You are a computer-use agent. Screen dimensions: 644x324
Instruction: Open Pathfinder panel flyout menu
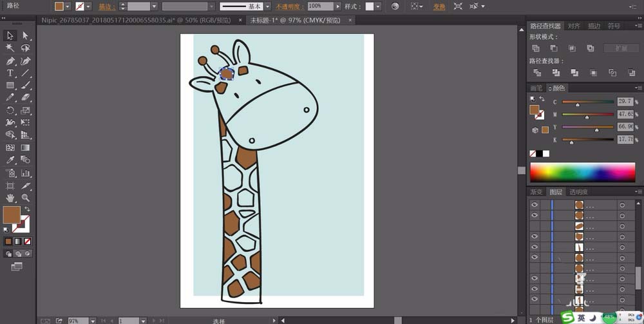click(639, 26)
